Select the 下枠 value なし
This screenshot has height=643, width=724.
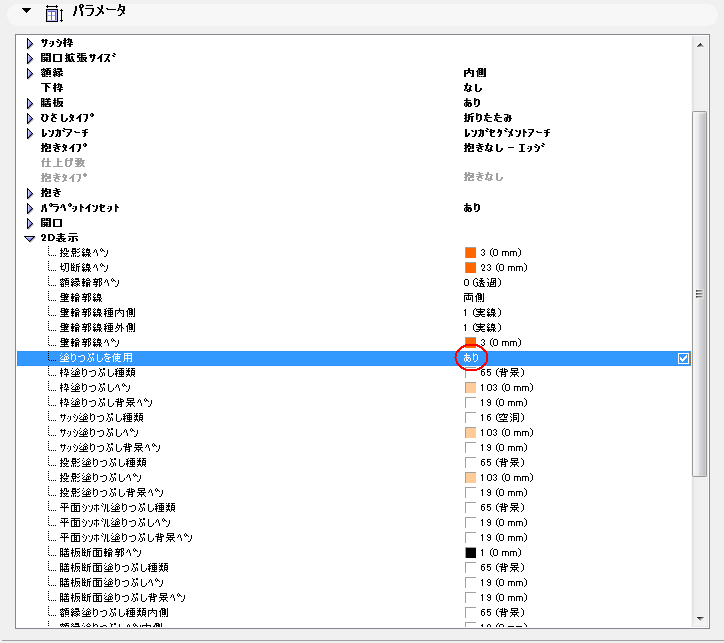pyautogui.click(x=473, y=88)
